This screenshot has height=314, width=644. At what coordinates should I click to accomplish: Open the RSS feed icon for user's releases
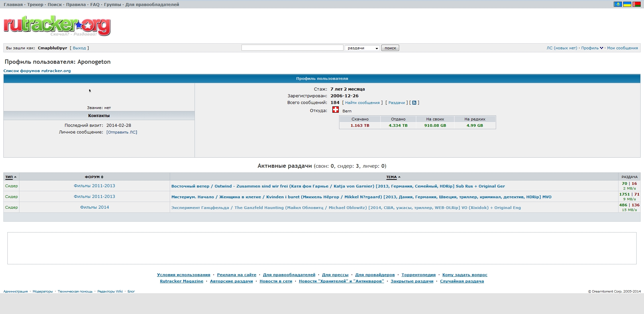click(414, 103)
